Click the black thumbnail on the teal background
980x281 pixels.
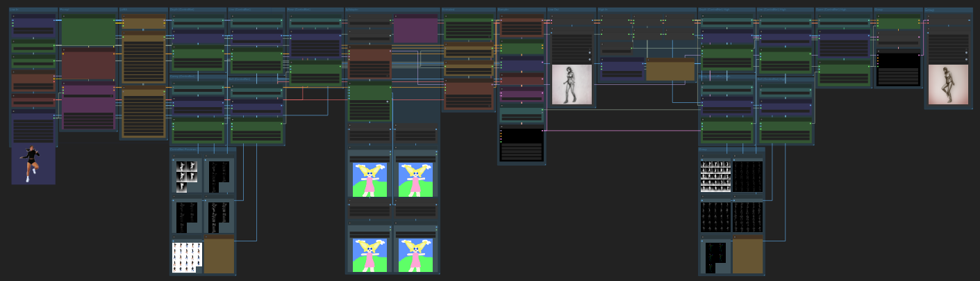(x=715, y=257)
